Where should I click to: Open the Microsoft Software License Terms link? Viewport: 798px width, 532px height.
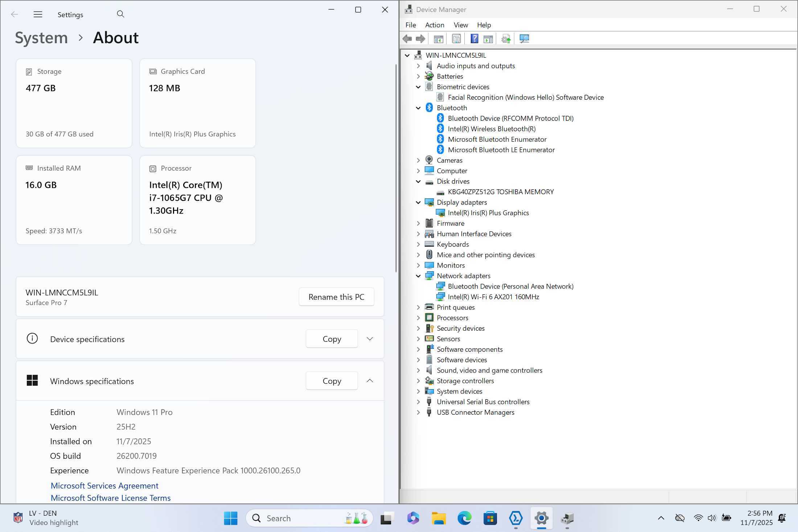111,498
